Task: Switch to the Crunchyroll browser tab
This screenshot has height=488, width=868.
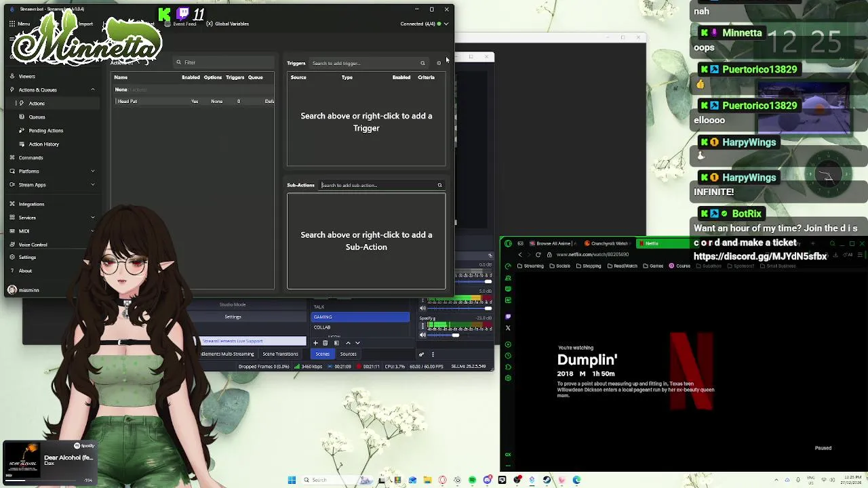Action: coord(606,243)
